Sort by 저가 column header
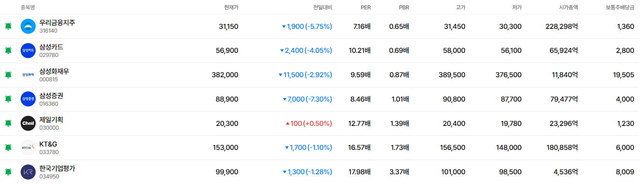Viewport: 644px width, 184px height. pos(517,7)
